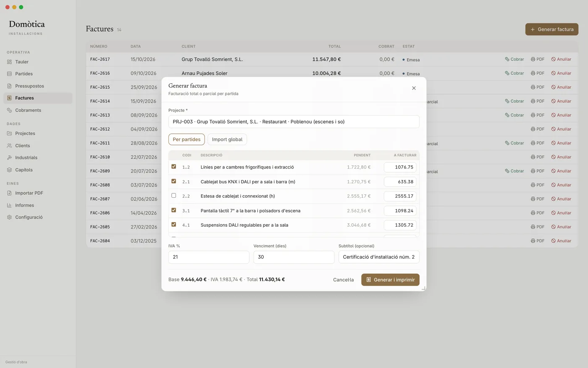Click the Pressupostos document icon

click(9, 86)
